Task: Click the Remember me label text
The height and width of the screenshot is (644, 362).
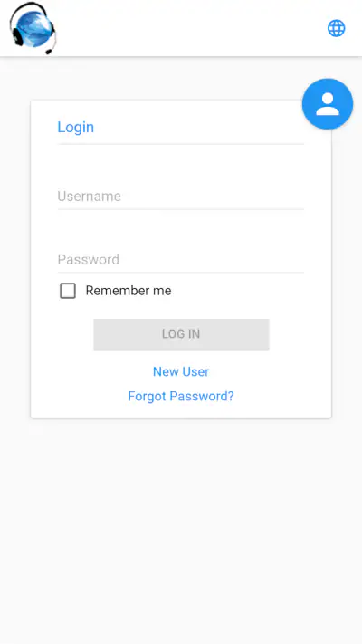Action: tap(128, 291)
